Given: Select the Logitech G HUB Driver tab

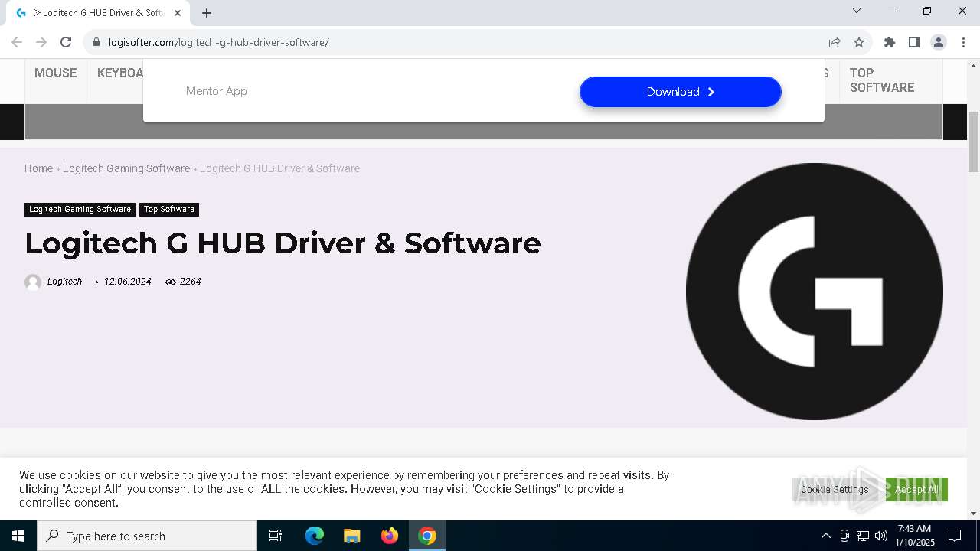Looking at the screenshot, I should coord(98,13).
